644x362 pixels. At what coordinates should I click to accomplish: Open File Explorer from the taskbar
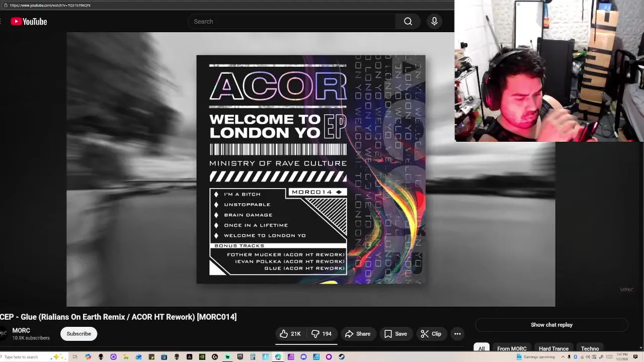pos(126,357)
